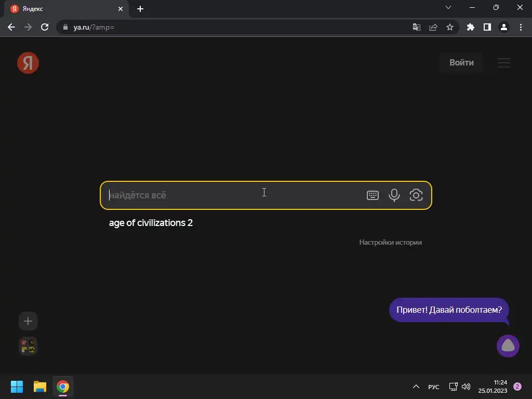The image size is (532, 399).
Task: Click the Привет! Давай поболтаем? chat bubble
Action: [449, 310]
